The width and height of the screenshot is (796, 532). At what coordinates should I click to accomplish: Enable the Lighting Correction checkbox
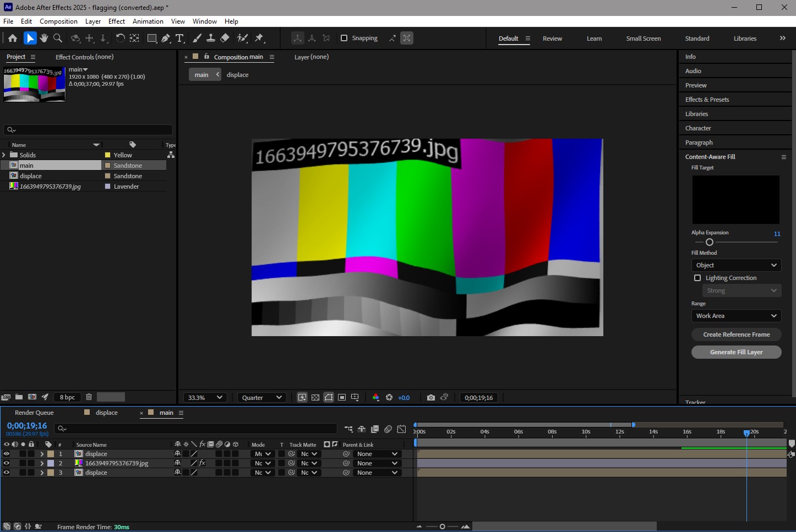697,278
